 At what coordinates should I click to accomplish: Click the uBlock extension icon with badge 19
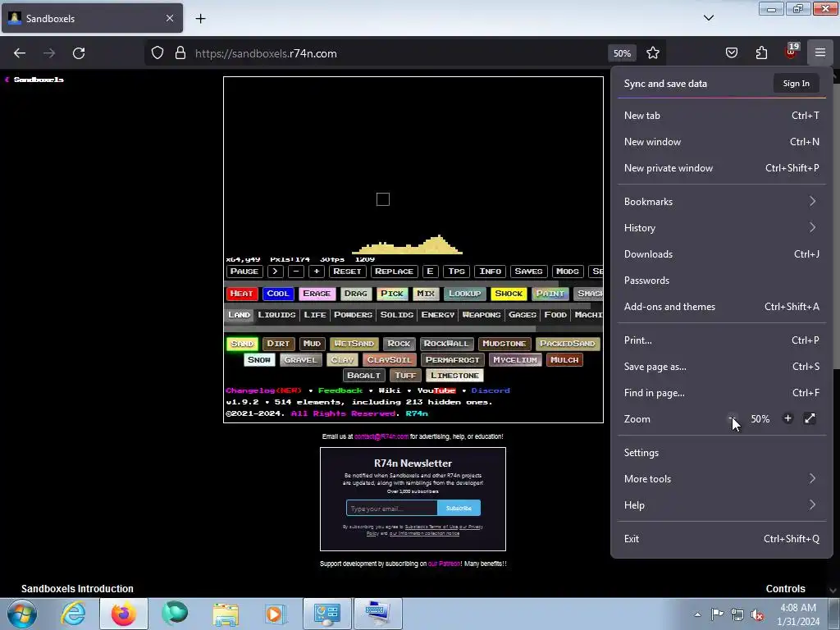(792, 52)
